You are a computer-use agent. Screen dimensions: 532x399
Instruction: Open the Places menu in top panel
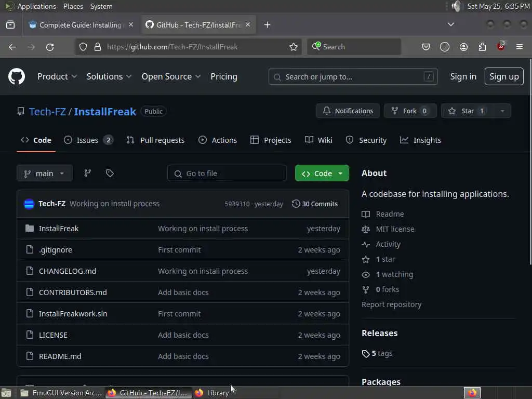(x=73, y=6)
